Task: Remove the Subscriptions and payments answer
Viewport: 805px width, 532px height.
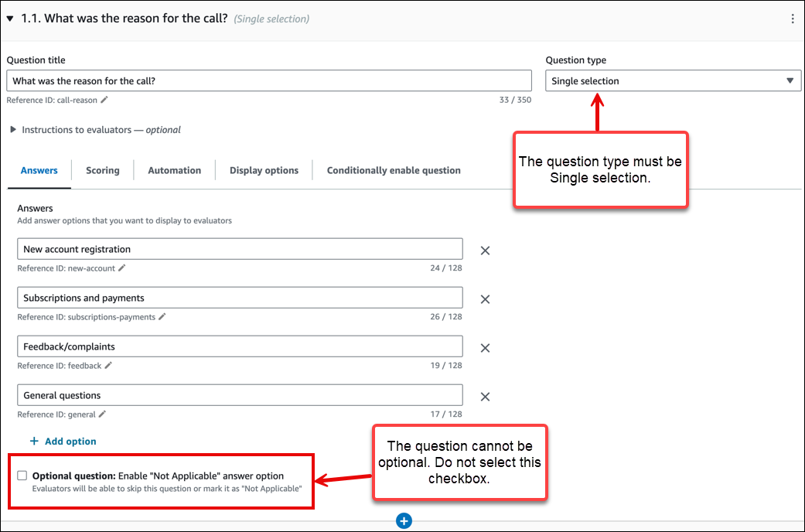Action: point(486,299)
